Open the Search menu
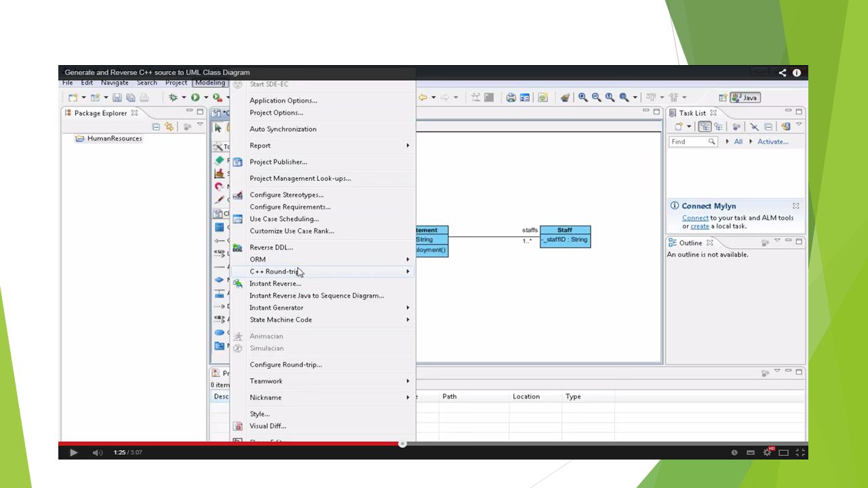The width and height of the screenshot is (868, 488). coord(147,83)
